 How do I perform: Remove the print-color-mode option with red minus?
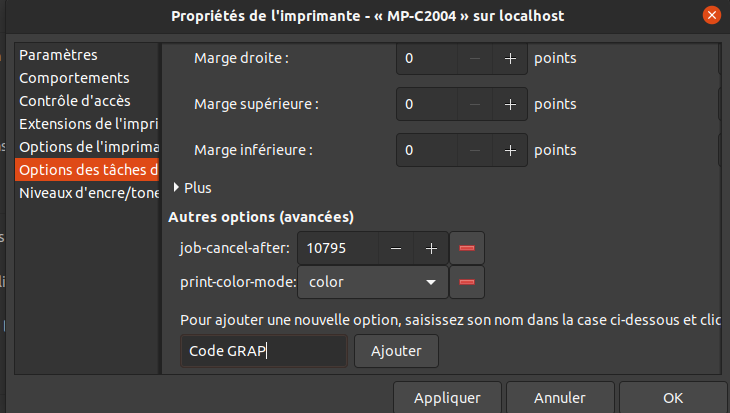pos(466,282)
